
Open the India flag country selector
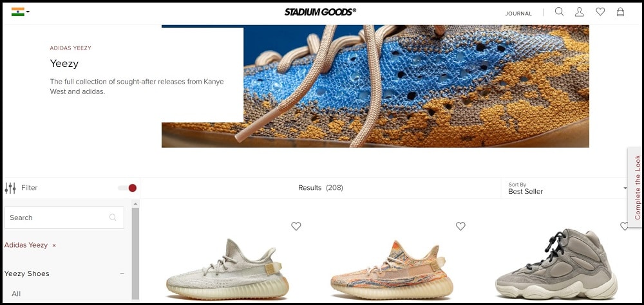click(20, 12)
